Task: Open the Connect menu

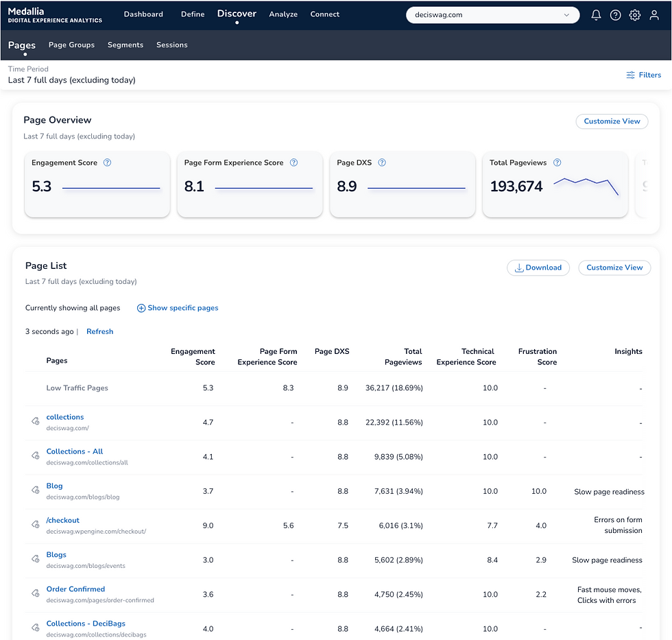Action: (324, 14)
